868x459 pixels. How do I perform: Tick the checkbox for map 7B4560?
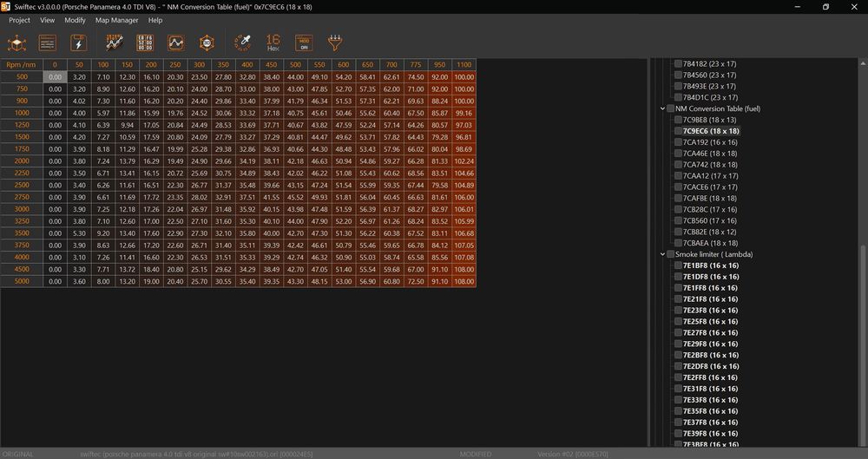tap(678, 75)
